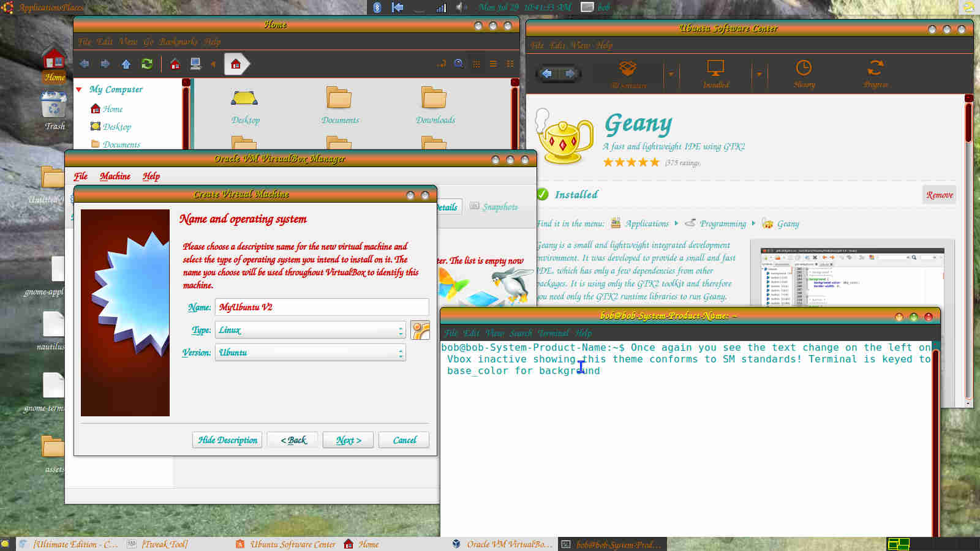Click Remove button for Geany
This screenshot has width=980, height=551.
pos(940,195)
